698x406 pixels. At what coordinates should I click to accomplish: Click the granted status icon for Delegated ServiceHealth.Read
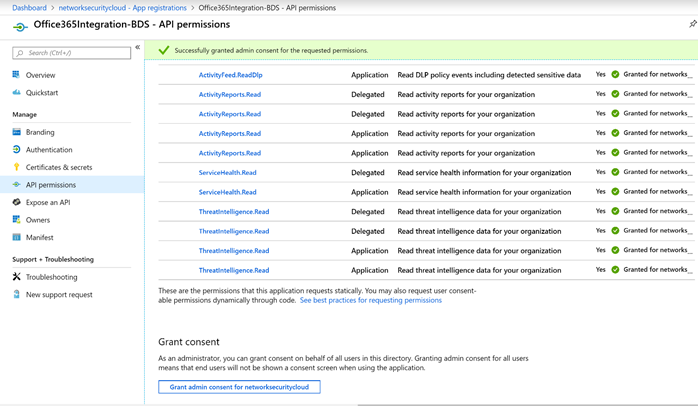[615, 172]
